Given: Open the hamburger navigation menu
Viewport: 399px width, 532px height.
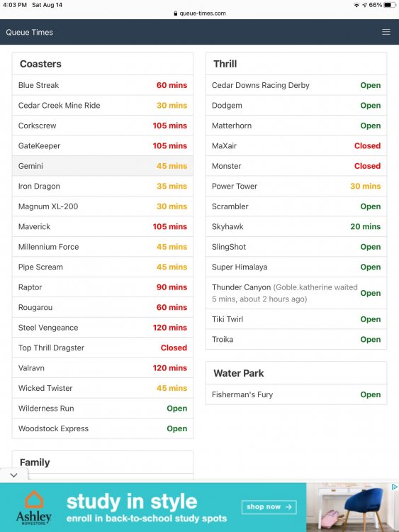Looking at the screenshot, I should point(386,32).
